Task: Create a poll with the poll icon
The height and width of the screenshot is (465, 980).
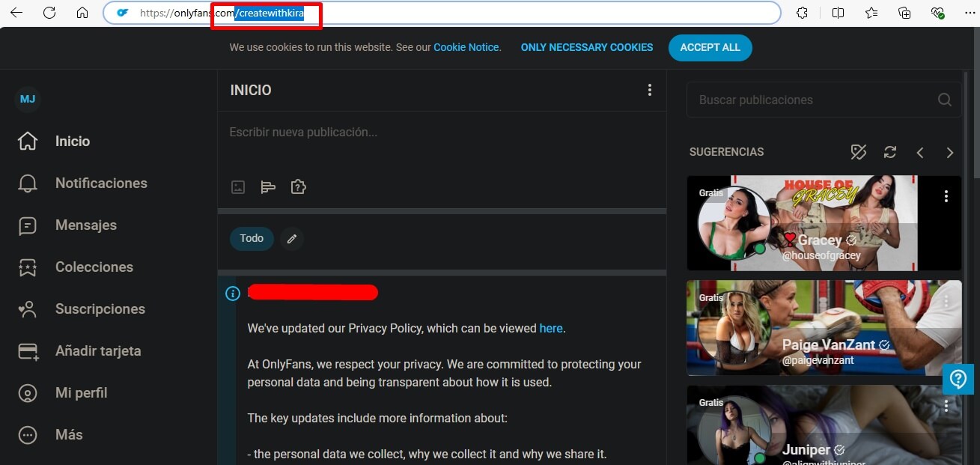Action: click(x=268, y=187)
